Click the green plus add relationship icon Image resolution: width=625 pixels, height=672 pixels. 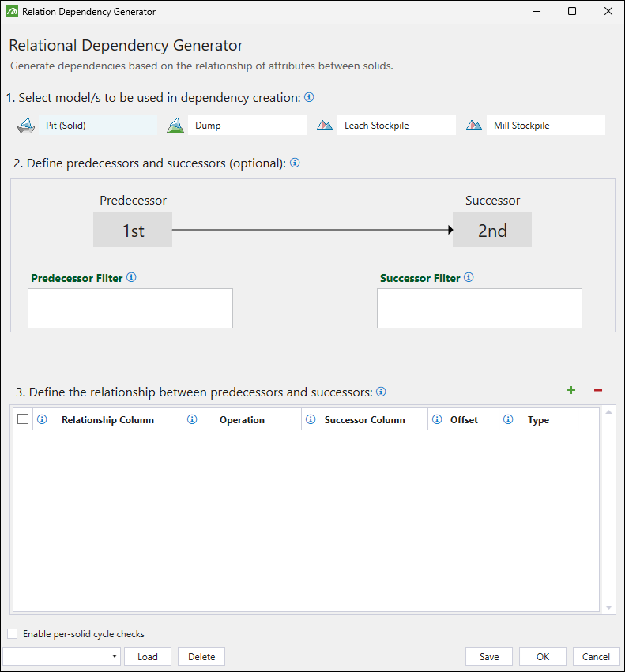(571, 390)
